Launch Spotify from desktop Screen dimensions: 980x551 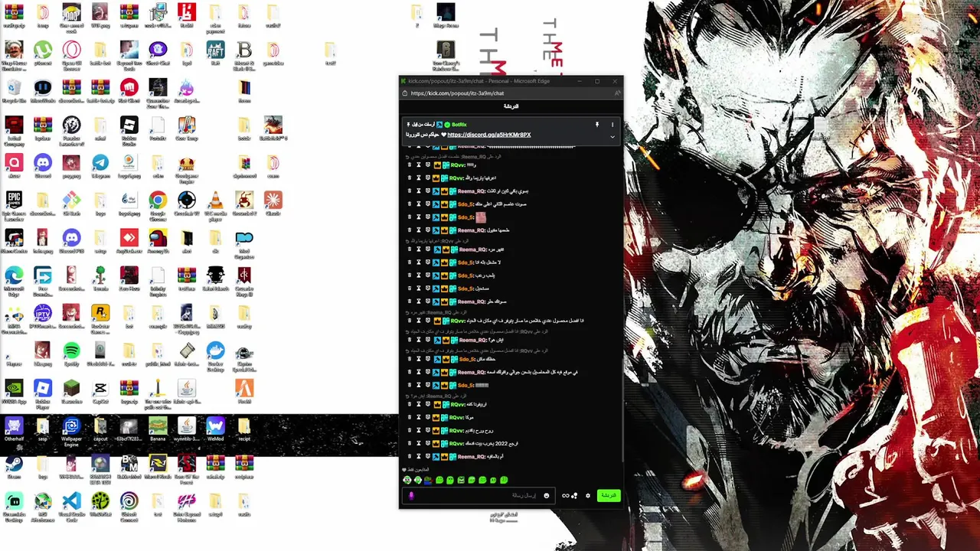point(71,352)
